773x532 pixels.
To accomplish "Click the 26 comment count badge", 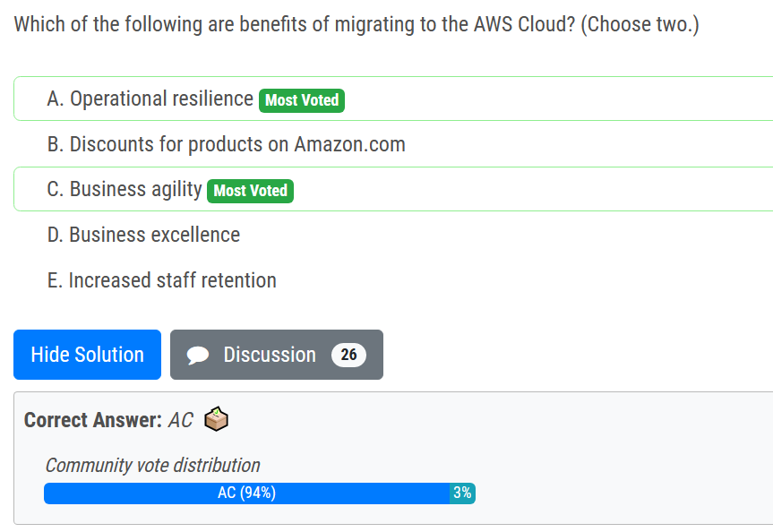I will click(348, 355).
